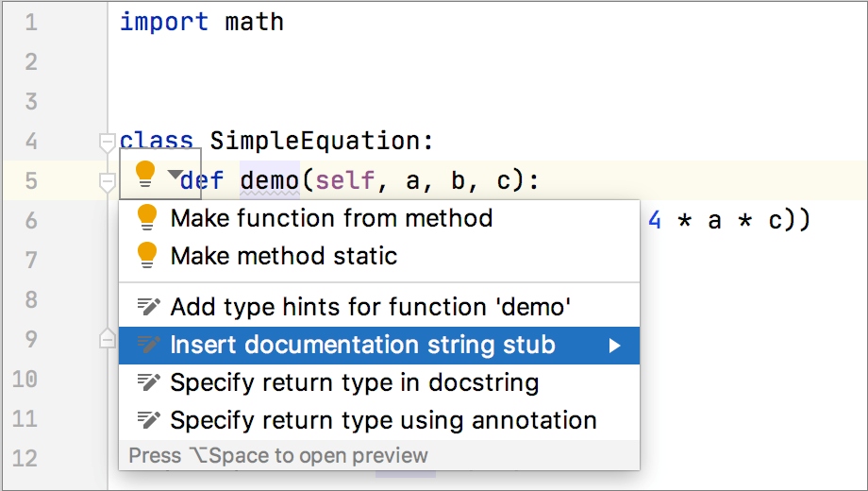The image size is (868, 491).
Task: Click pencil icon beside "Add type hints" entry
Action: tap(148, 307)
